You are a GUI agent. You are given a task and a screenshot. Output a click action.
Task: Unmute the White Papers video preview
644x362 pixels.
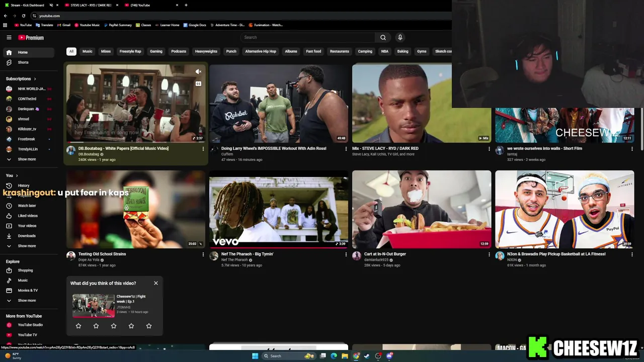[x=198, y=72]
